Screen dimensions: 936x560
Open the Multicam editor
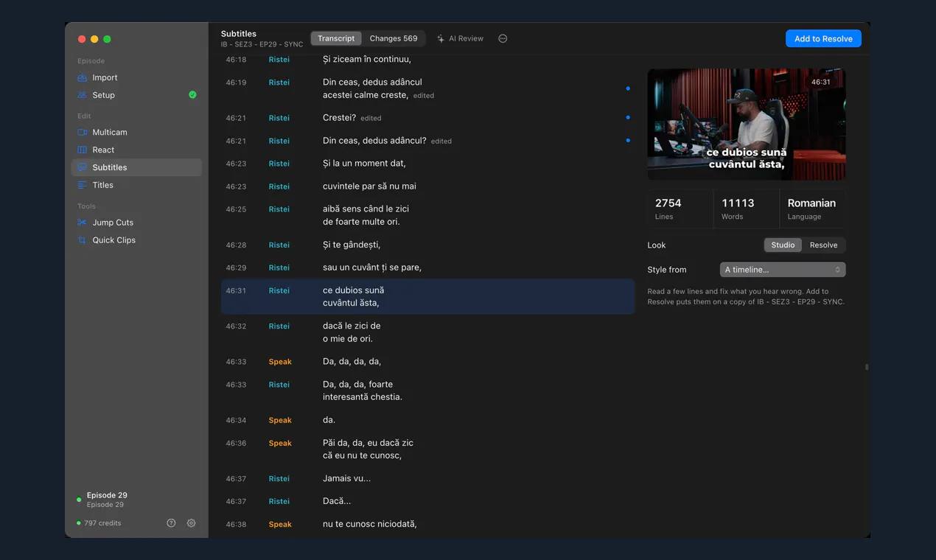tap(136, 132)
